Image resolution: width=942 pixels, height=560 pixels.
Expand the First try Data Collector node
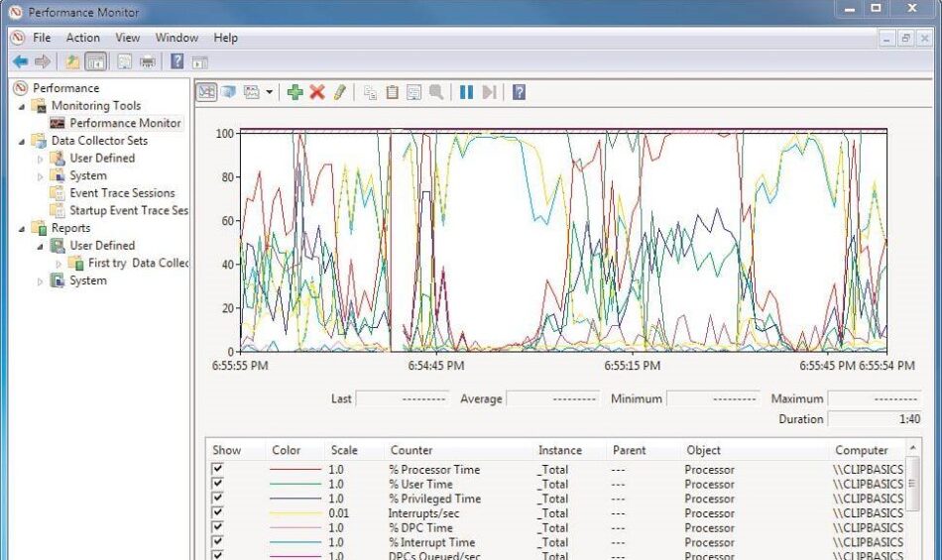pos(59,264)
